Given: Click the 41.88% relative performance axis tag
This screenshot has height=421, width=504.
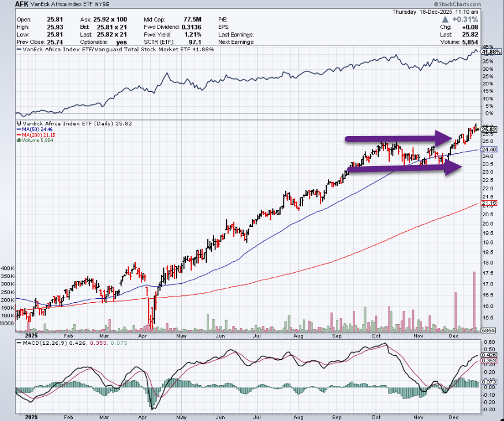Looking at the screenshot, I should 490,51.
